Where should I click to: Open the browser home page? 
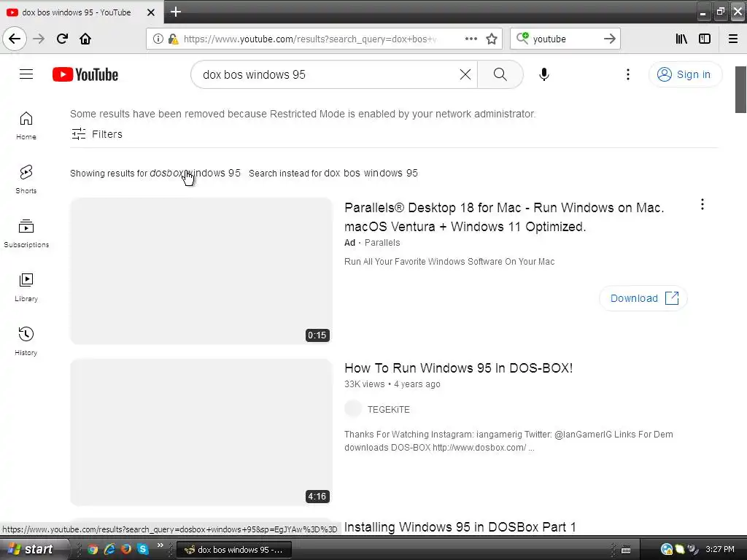click(x=85, y=39)
